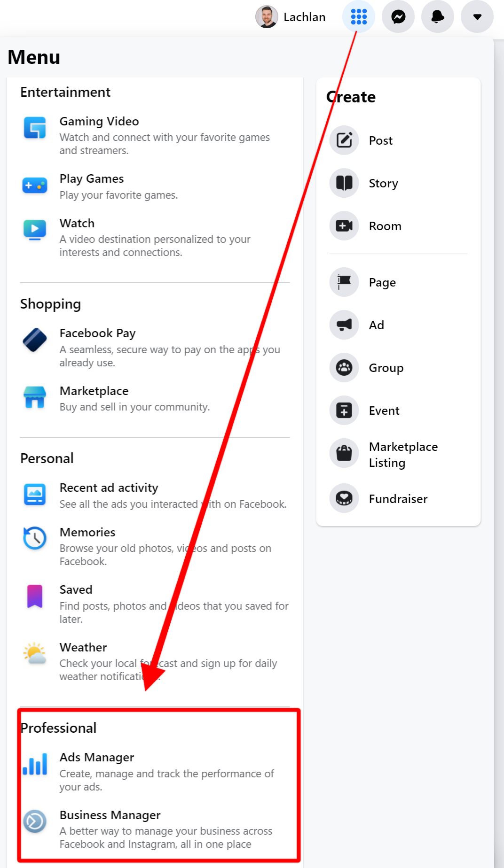The height and width of the screenshot is (868, 504).
Task: Open the Weather menu item
Action: (x=155, y=661)
